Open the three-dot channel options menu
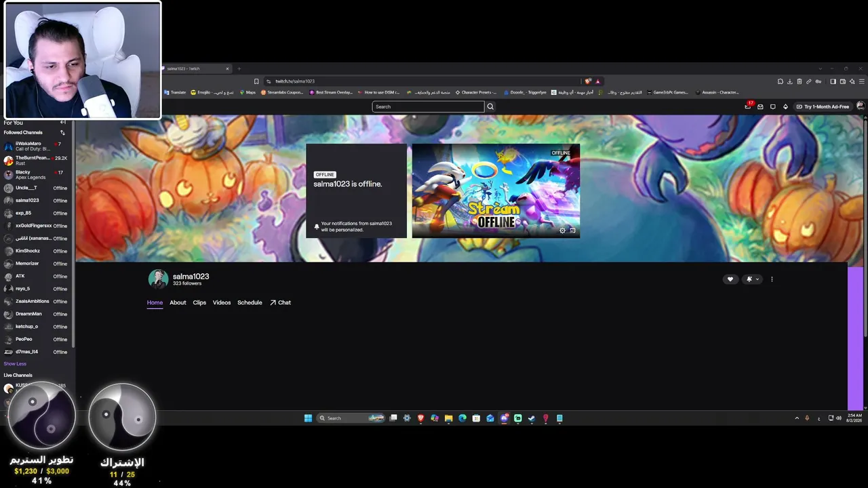Image resolution: width=868 pixels, height=488 pixels. click(x=772, y=279)
